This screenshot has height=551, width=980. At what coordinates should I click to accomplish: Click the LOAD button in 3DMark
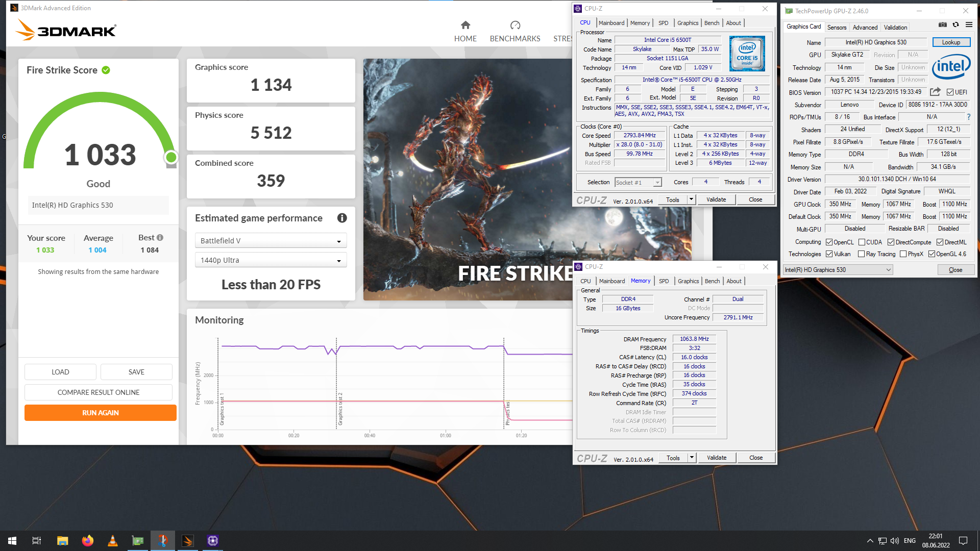(60, 372)
